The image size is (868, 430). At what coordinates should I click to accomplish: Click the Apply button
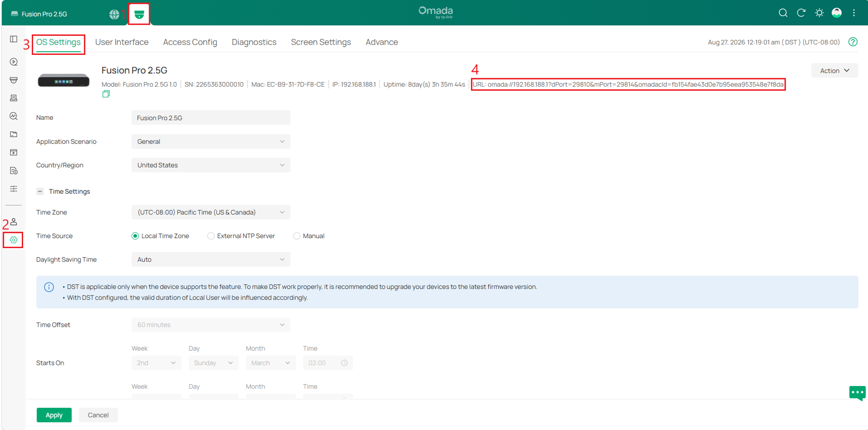54,415
